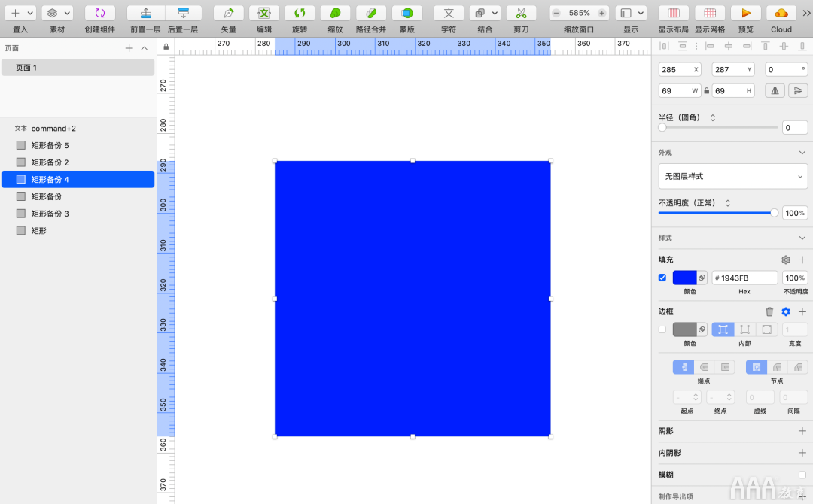Open the Cloud upload icon
The width and height of the screenshot is (813, 504).
pyautogui.click(x=781, y=13)
